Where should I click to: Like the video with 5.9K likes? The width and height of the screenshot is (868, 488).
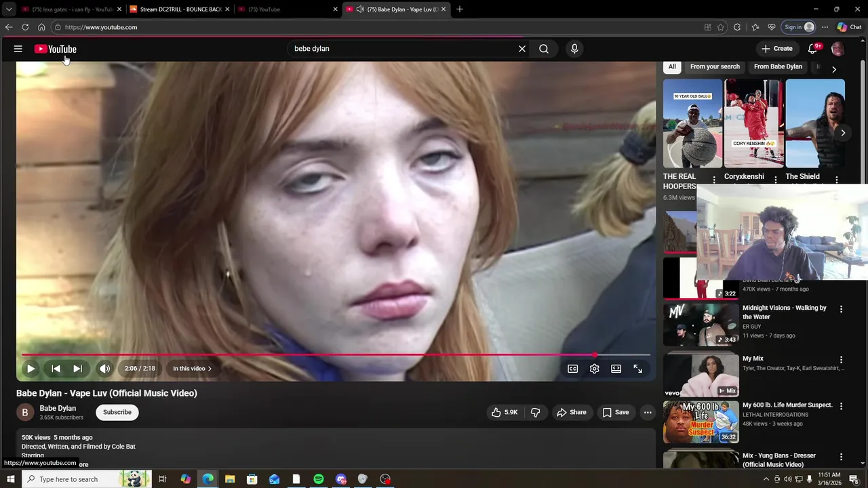(505, 412)
